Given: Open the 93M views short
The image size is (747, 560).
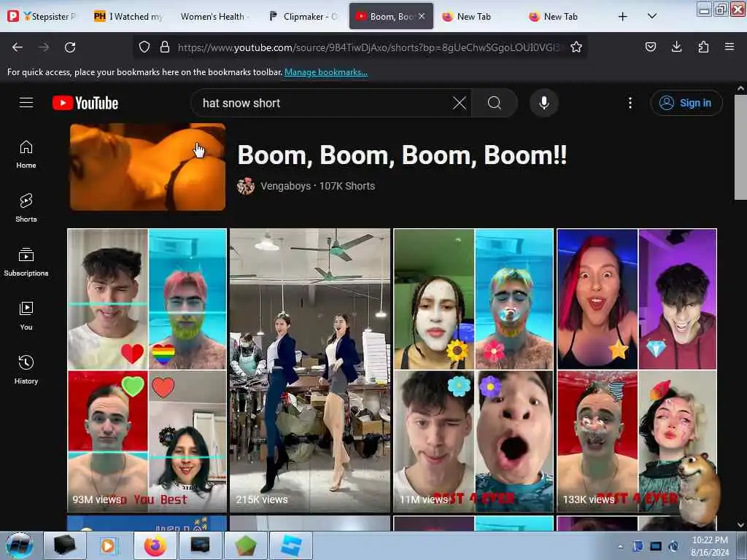Looking at the screenshot, I should [x=147, y=370].
